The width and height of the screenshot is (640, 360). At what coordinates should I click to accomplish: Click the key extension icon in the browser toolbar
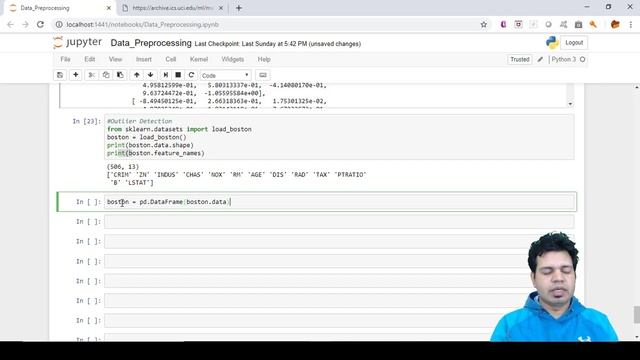[x=593, y=24]
